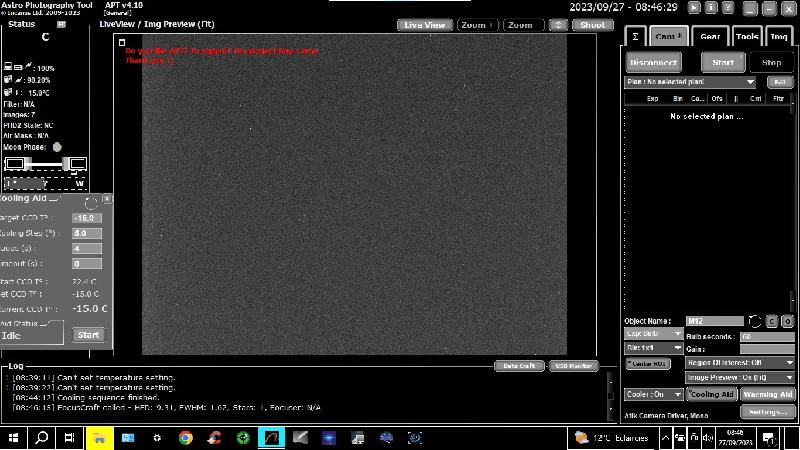Screen dimensions: 800x450
Task: Click the Gain input field
Action: coord(767,349)
